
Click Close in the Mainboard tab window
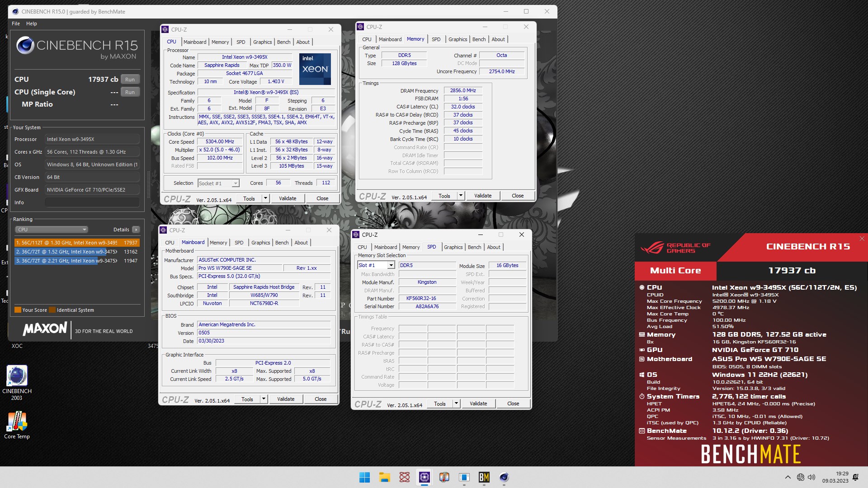(x=321, y=399)
